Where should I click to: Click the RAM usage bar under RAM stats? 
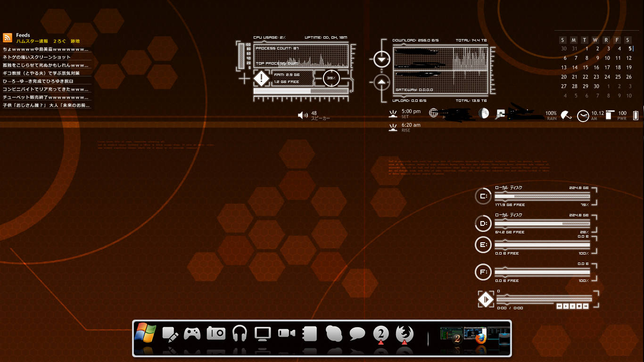pyautogui.click(x=301, y=91)
